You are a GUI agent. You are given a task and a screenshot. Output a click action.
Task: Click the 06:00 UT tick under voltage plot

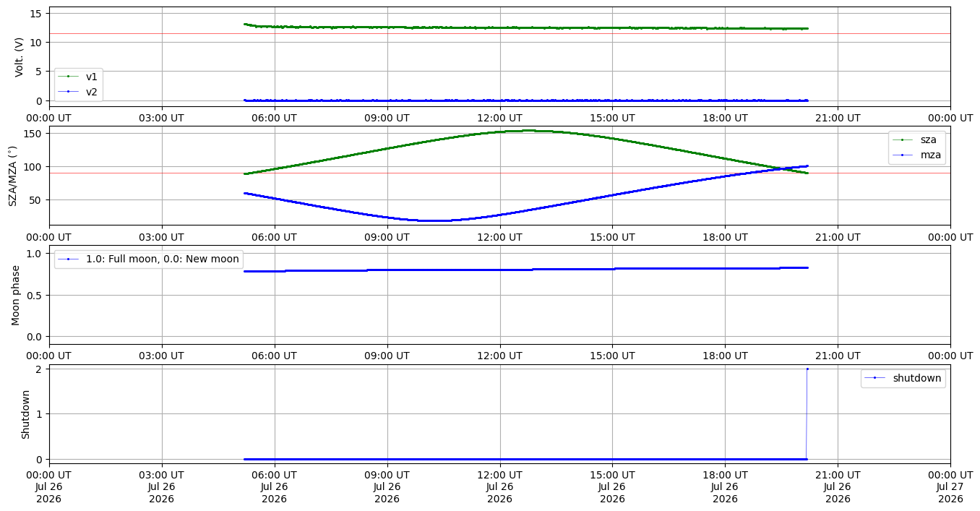274,117
